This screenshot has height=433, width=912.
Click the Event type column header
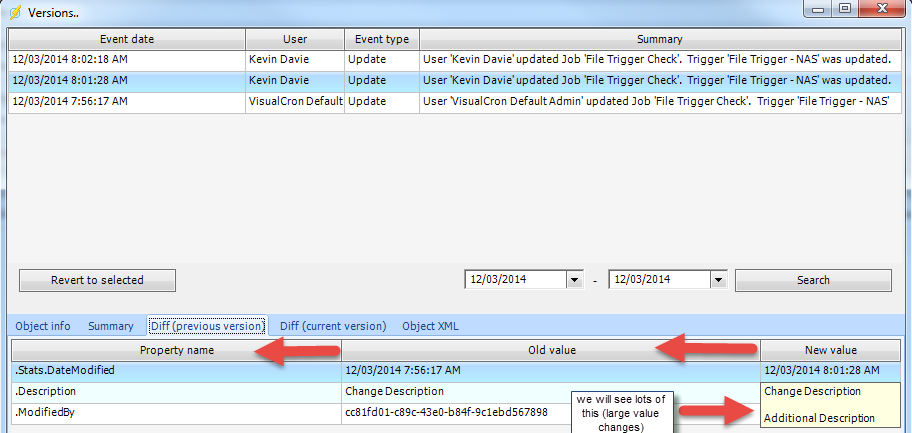click(382, 39)
